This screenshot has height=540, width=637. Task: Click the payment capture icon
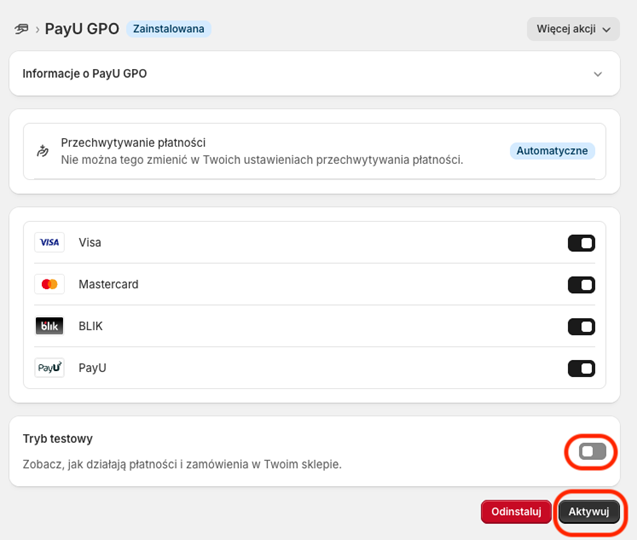click(43, 151)
